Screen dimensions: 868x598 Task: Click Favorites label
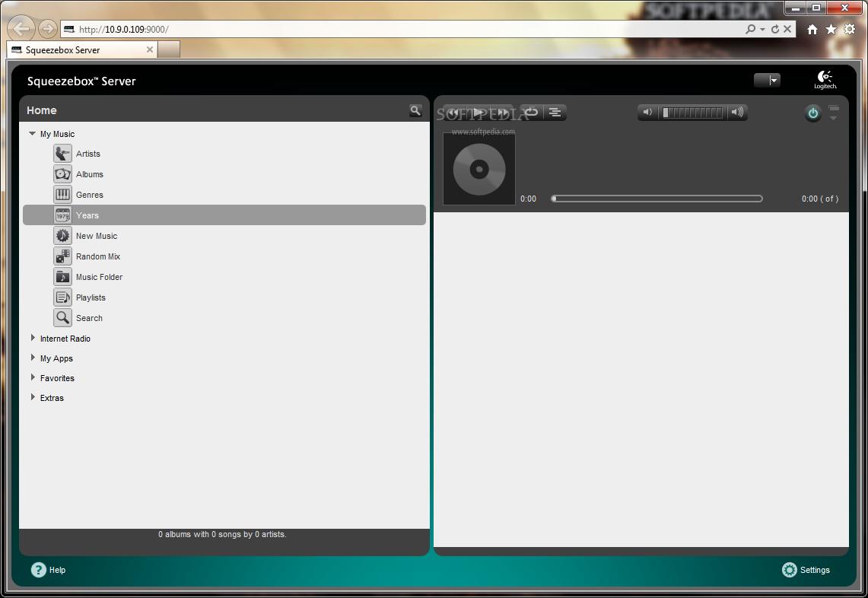point(57,378)
